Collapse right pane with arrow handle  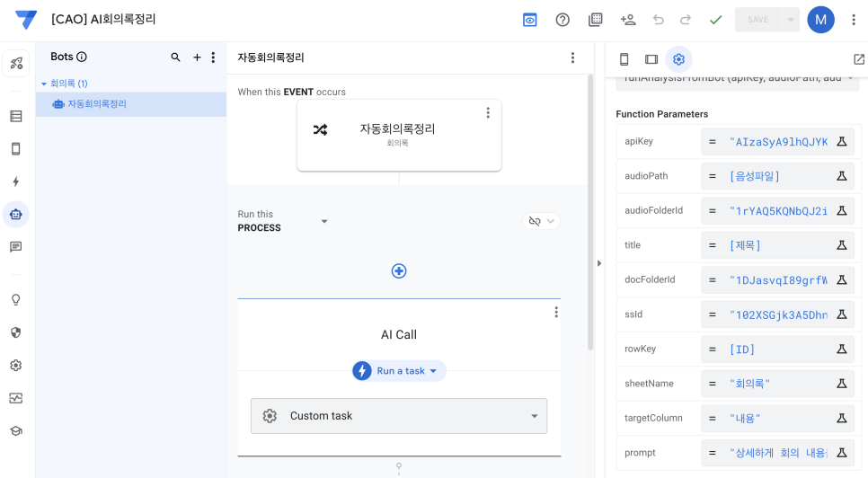pyautogui.click(x=599, y=263)
